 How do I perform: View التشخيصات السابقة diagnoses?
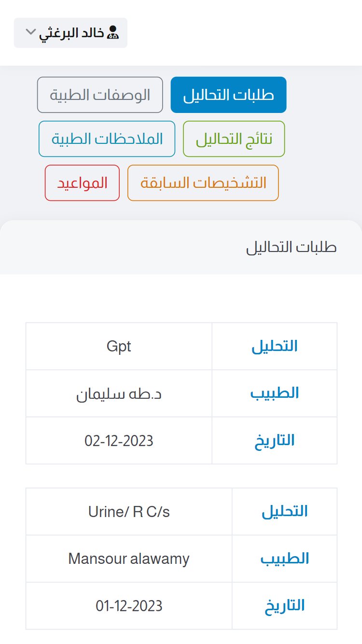203,182
